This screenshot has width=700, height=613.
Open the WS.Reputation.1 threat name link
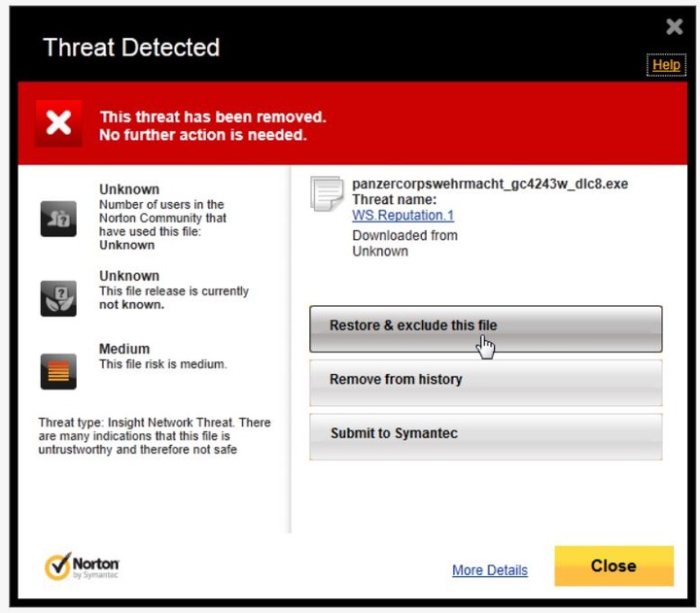[x=402, y=216]
